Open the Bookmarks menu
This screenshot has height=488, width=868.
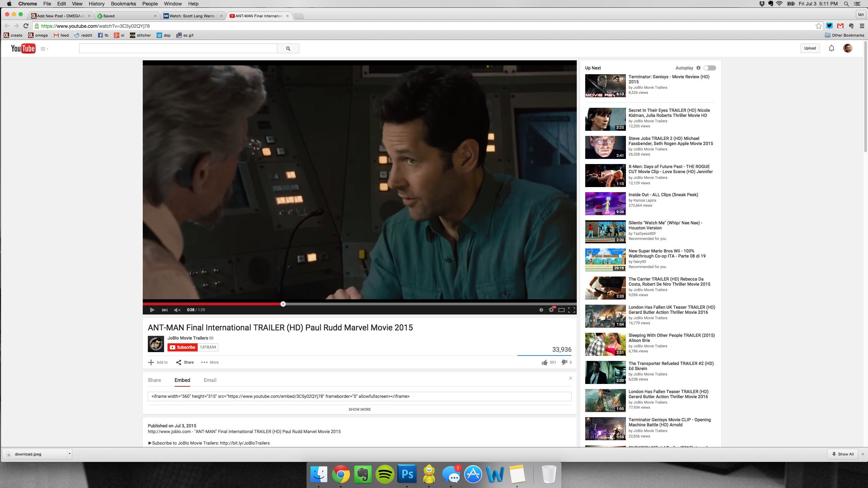[123, 4]
